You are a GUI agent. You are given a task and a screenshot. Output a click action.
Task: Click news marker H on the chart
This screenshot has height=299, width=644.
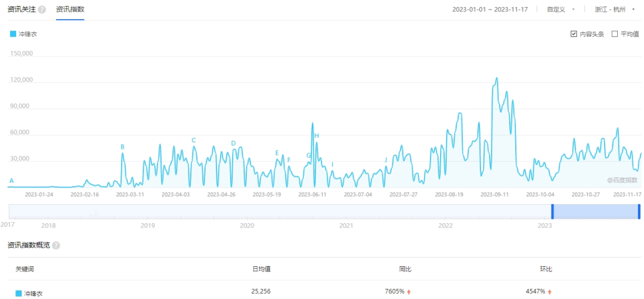tap(317, 136)
